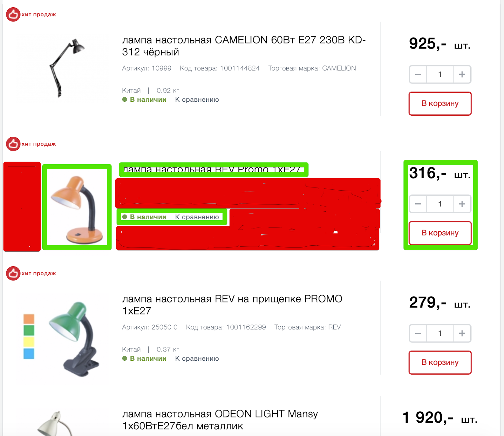Choose the blue color swatch
Image resolution: width=504 pixels, height=436 pixels.
click(29, 353)
